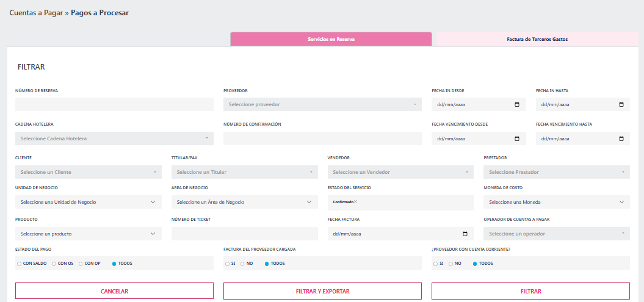
Task: Expand the Unidad de Negocio dropdown
Action: pyautogui.click(x=89, y=202)
